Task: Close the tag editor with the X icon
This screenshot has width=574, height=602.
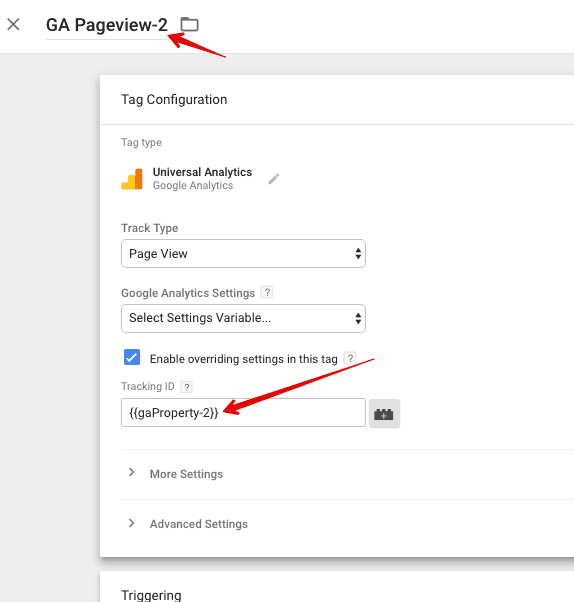Action: click(13, 25)
